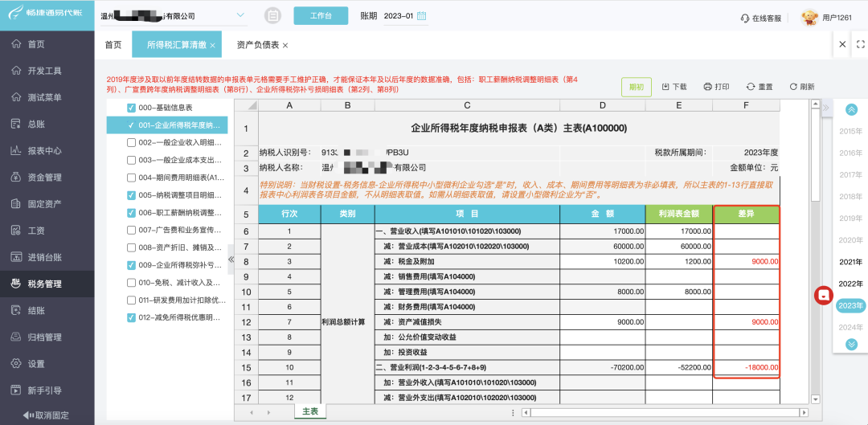The width and height of the screenshot is (868, 425).
Task: Uncheck 006-职工薪酬纳税调整 checkbox
Action: click(x=131, y=212)
